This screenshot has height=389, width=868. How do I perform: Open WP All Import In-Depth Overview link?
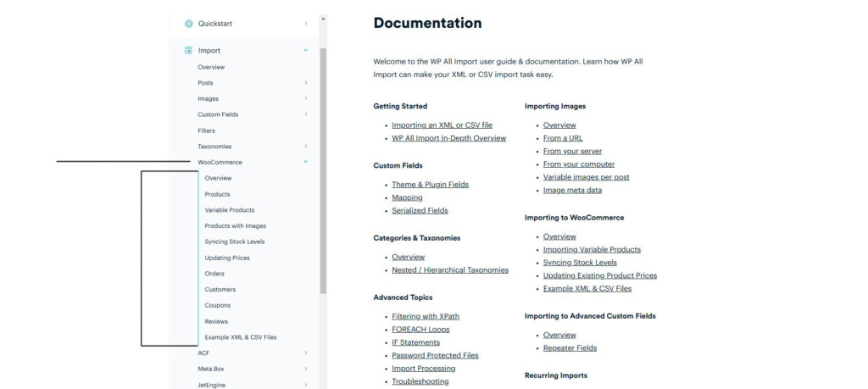(x=449, y=138)
